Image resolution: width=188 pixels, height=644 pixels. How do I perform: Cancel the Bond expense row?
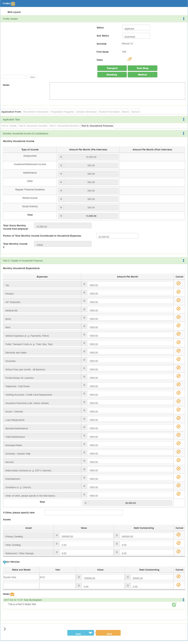[178, 317]
